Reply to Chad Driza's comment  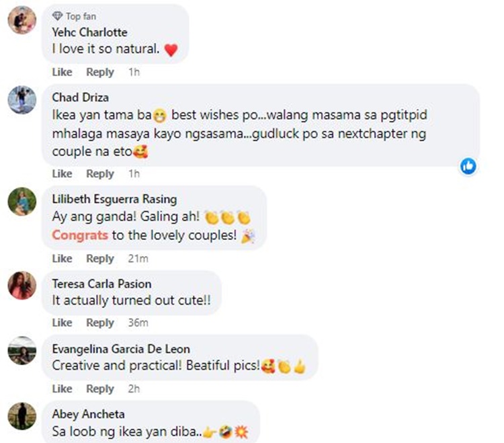pyautogui.click(x=100, y=174)
